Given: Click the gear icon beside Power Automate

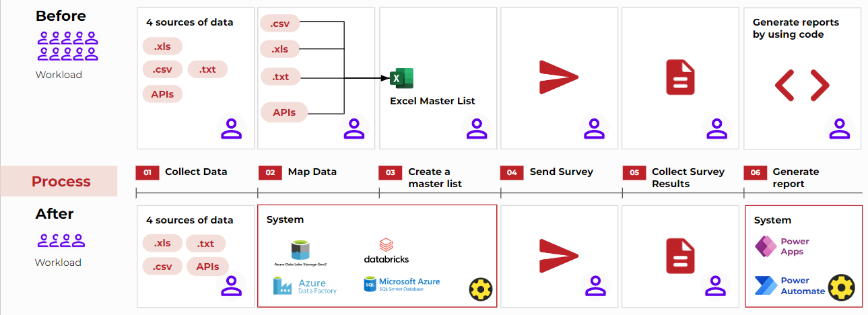Looking at the screenshot, I should coord(840,287).
